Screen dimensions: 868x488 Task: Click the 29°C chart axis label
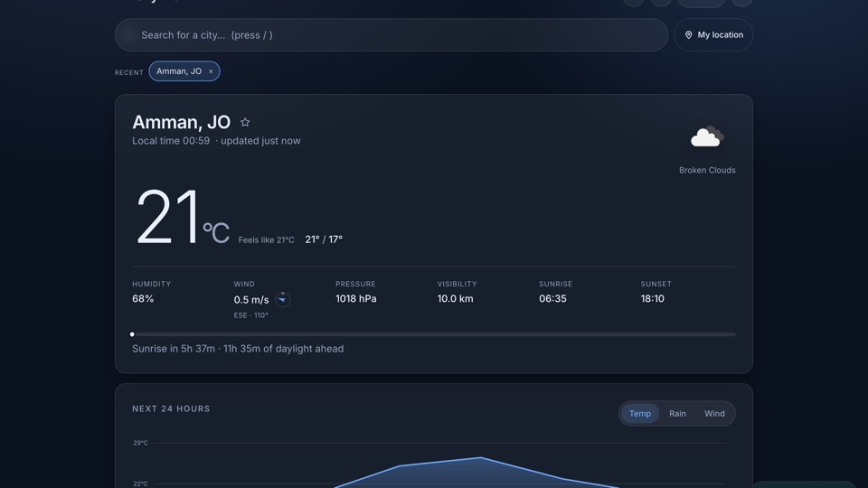[x=141, y=443]
